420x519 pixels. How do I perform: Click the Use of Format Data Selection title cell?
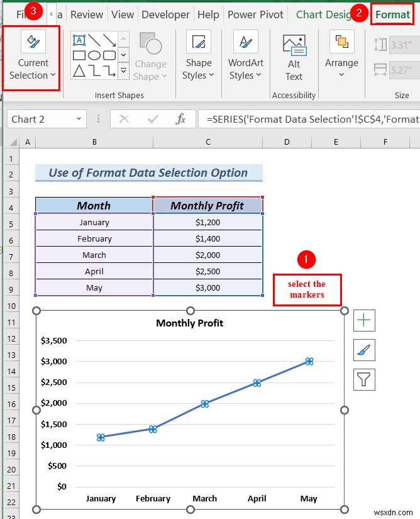click(x=148, y=173)
